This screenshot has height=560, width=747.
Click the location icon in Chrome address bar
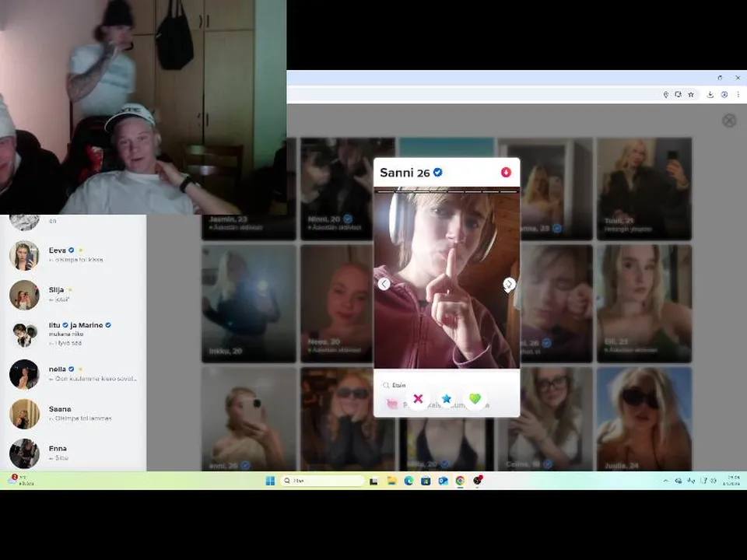pos(665,95)
